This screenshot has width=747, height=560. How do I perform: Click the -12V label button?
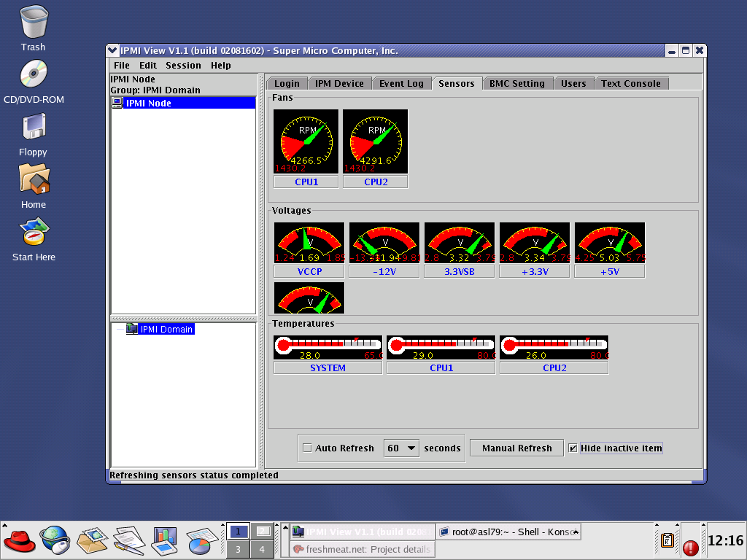click(384, 271)
